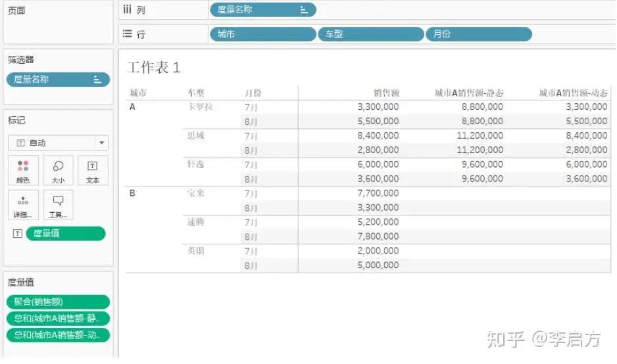Click sort icon on 度量名称 filter pill
617x364 pixels.
97,80
